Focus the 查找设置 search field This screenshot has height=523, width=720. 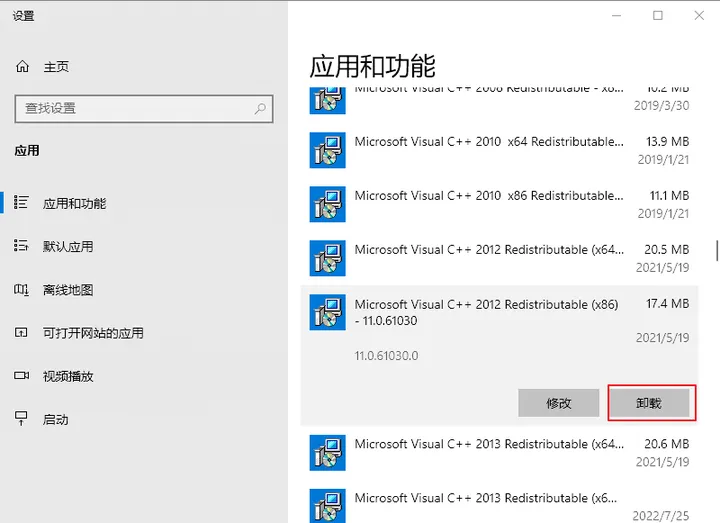pos(144,109)
